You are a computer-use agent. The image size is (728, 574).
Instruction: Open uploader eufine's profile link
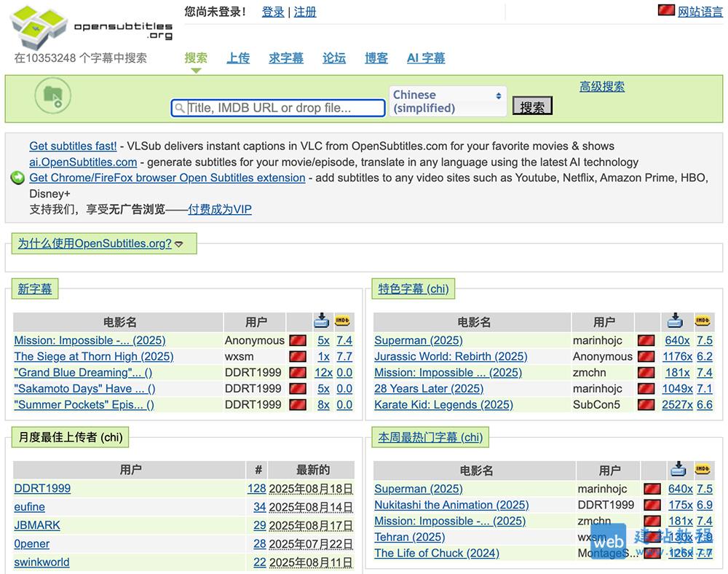point(30,507)
